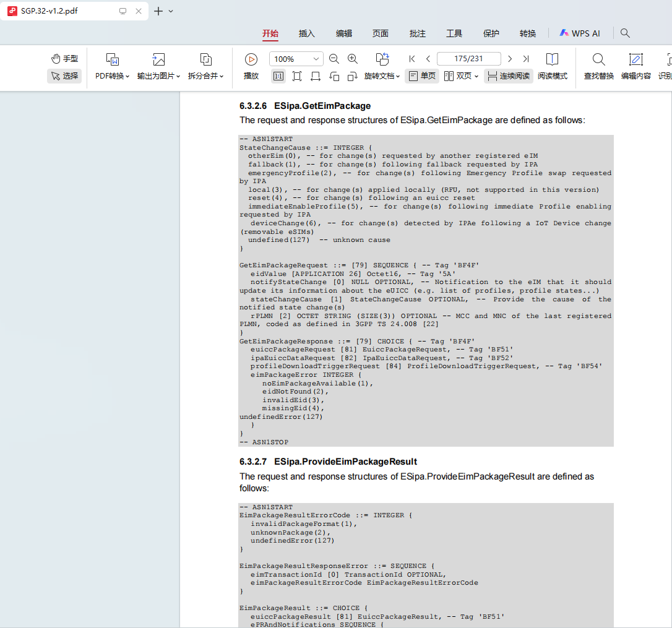Click the zoom in magnifier icon
This screenshot has width=672, height=628.
pyautogui.click(x=352, y=59)
